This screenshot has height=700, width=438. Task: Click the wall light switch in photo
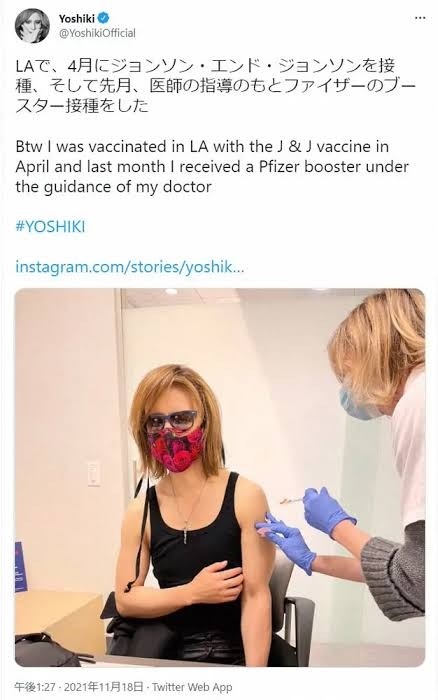(x=94, y=474)
